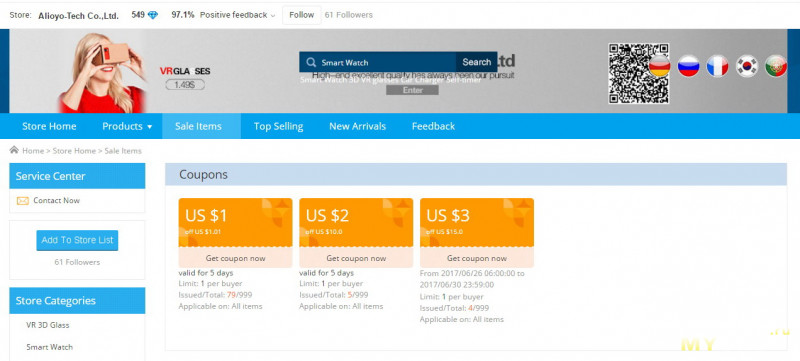This screenshot has width=800, height=361.
Task: Open Alioyo-Tech Co.,Ltd. store name link
Action: (79, 16)
